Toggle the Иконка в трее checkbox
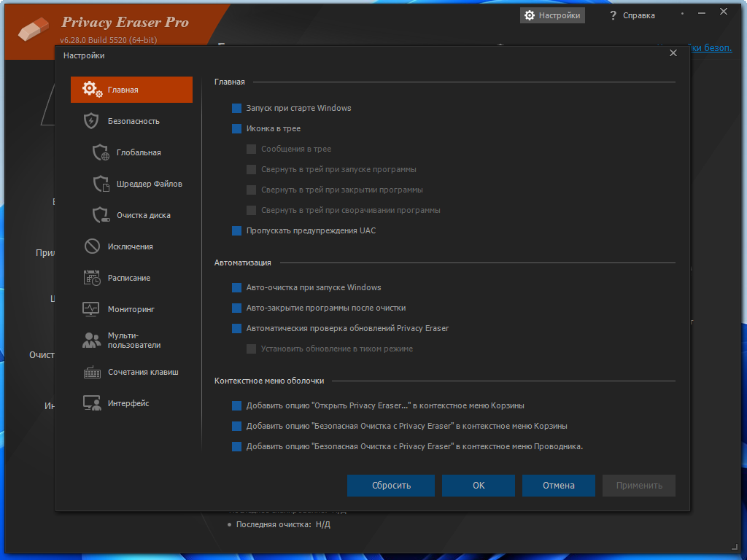 [x=236, y=128]
